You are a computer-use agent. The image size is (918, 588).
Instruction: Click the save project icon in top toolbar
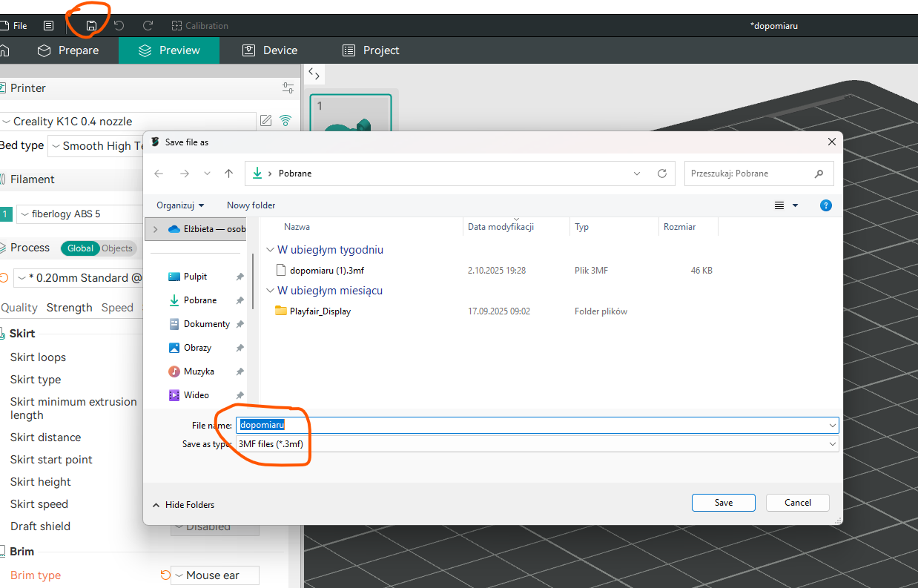tap(91, 25)
